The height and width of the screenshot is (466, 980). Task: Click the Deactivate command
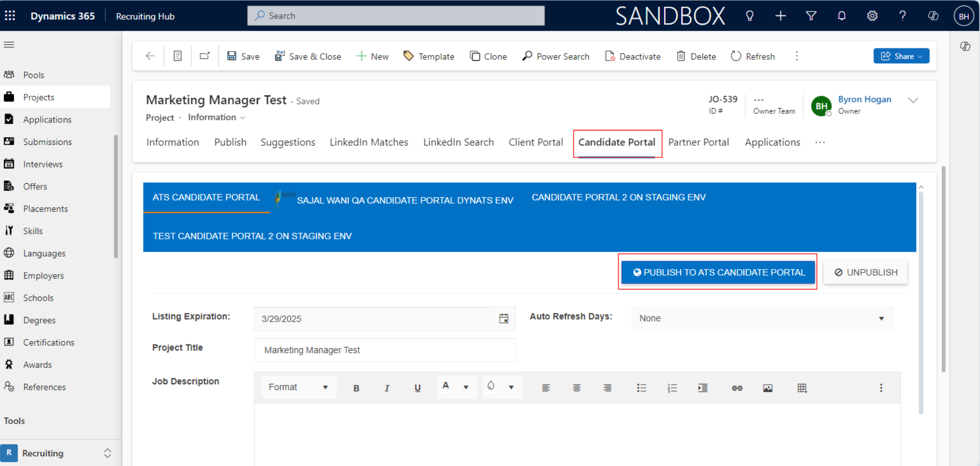pyautogui.click(x=633, y=56)
